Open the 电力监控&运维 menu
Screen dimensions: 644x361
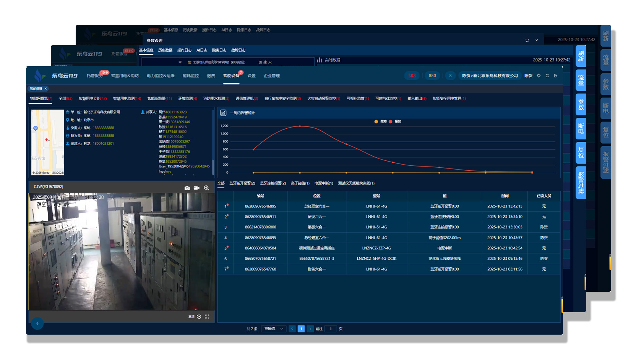[x=161, y=76]
